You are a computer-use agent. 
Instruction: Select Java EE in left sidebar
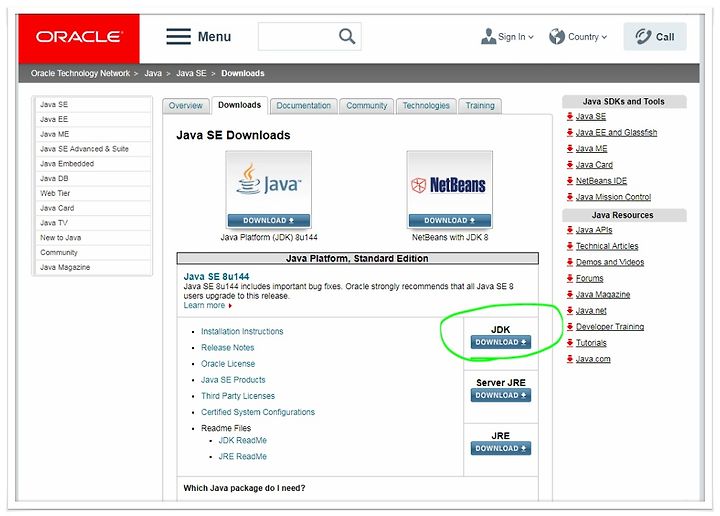tap(93, 119)
